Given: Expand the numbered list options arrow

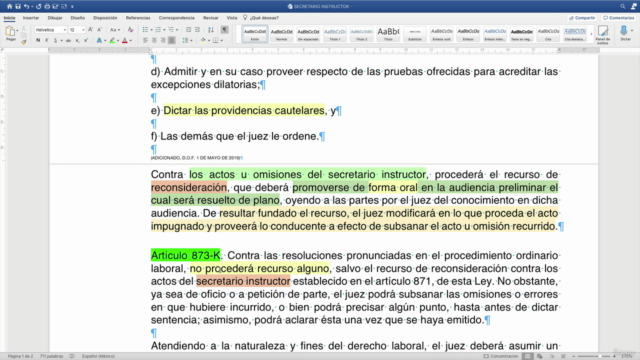Looking at the screenshot, I should coord(164,30).
